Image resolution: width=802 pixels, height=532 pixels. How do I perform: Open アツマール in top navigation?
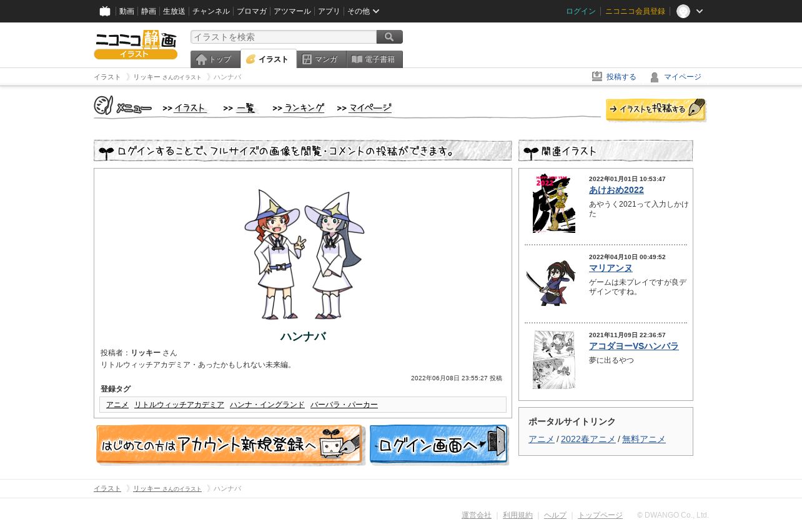pos(292,11)
